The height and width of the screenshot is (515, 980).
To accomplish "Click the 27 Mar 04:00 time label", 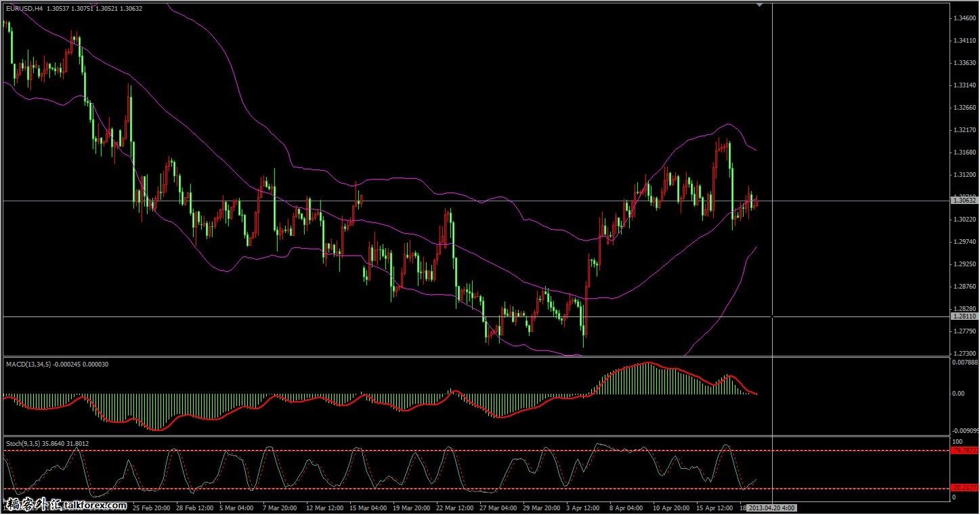I will click(498, 507).
